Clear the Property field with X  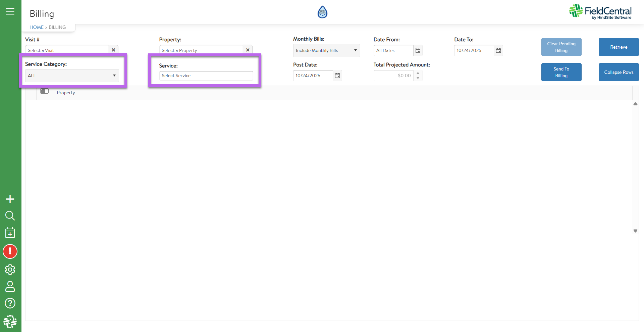pos(248,50)
